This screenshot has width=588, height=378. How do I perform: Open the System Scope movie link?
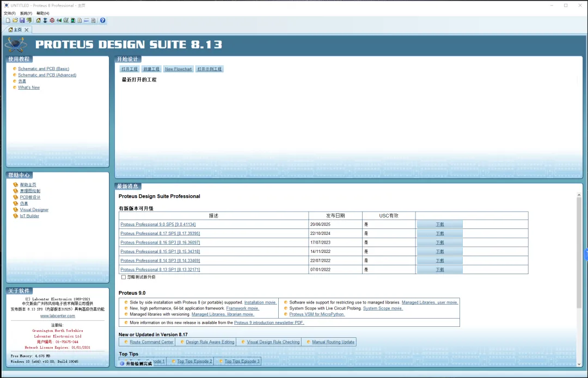(x=383, y=308)
